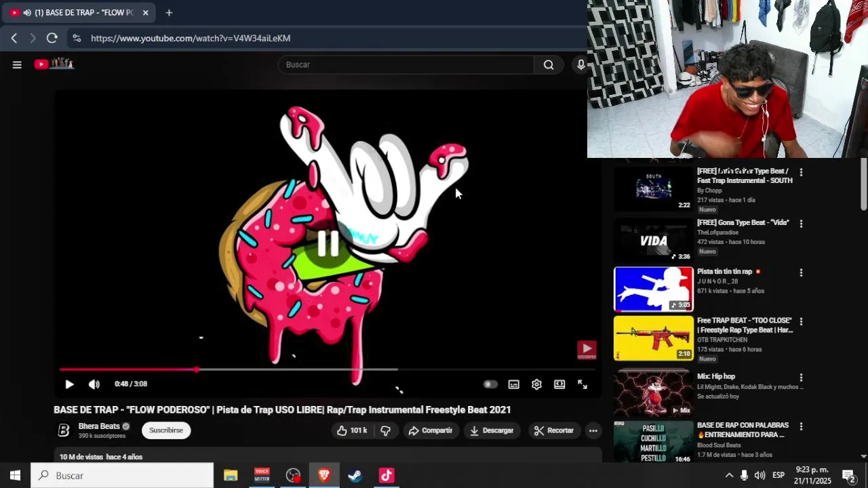Dislike the video

(385, 430)
